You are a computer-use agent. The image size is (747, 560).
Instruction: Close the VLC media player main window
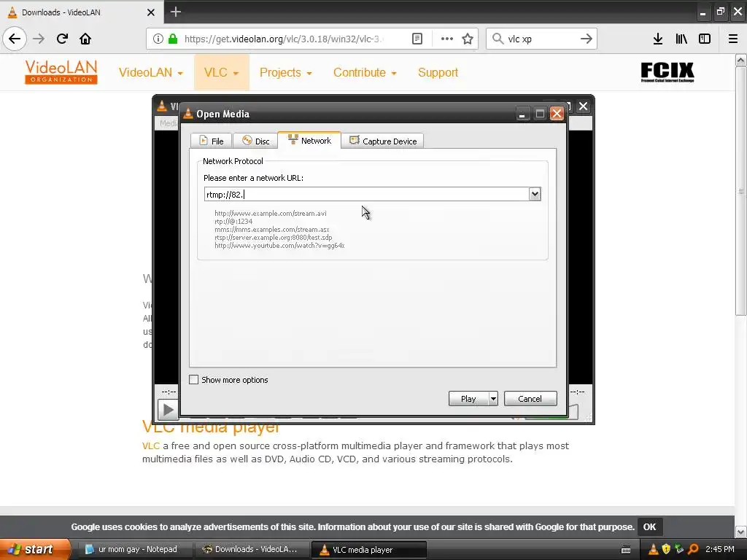click(583, 106)
